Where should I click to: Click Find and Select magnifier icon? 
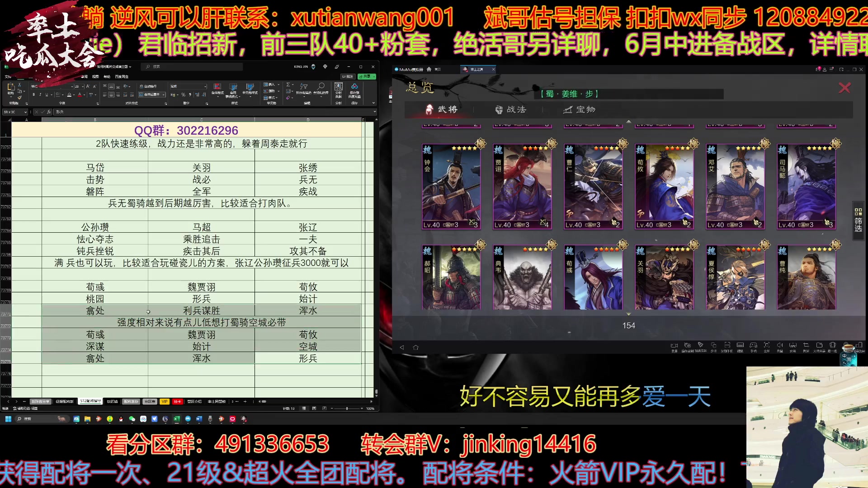pyautogui.click(x=321, y=86)
